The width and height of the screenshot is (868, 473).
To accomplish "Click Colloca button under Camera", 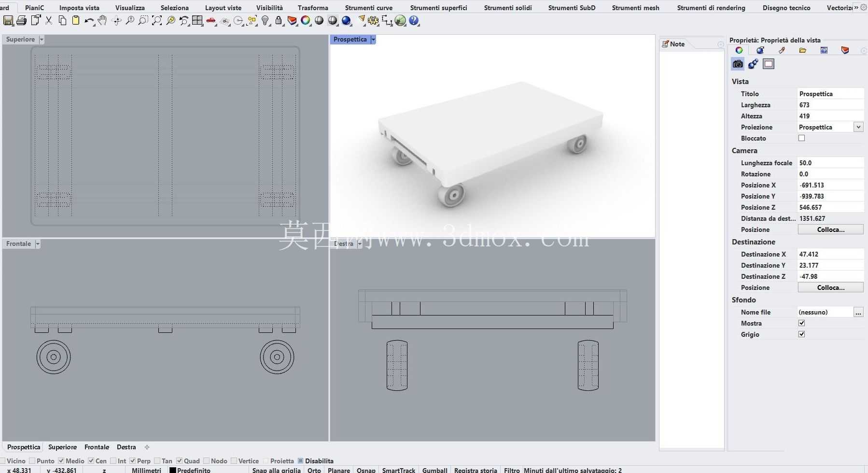I will click(x=830, y=229).
